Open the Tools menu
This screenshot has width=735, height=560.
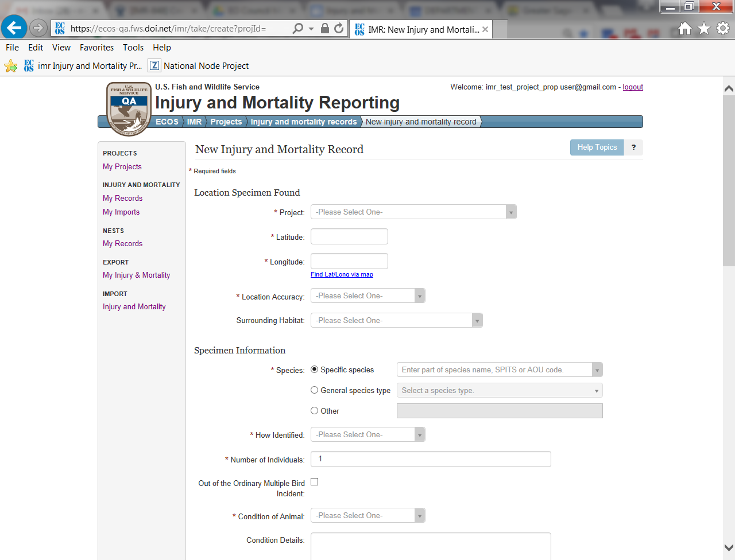click(x=133, y=48)
